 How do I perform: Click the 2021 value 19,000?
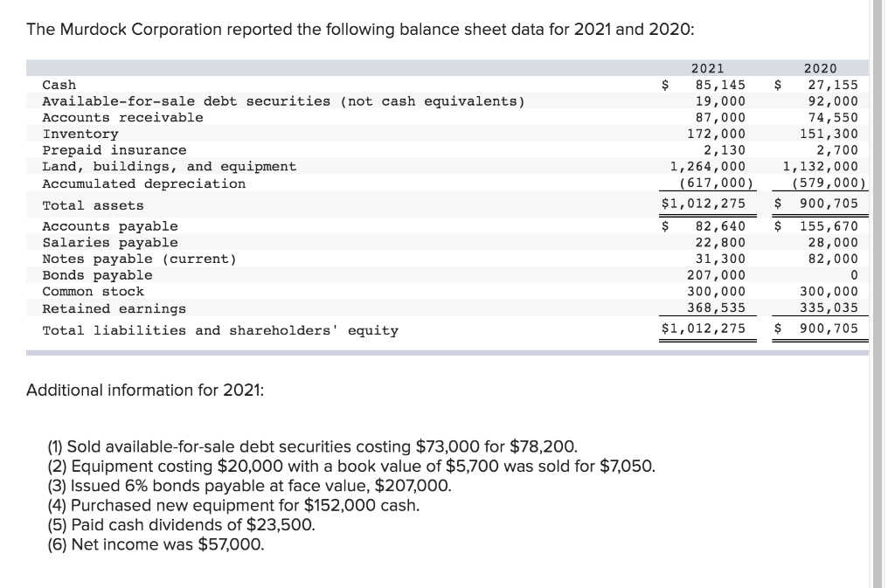(x=720, y=101)
